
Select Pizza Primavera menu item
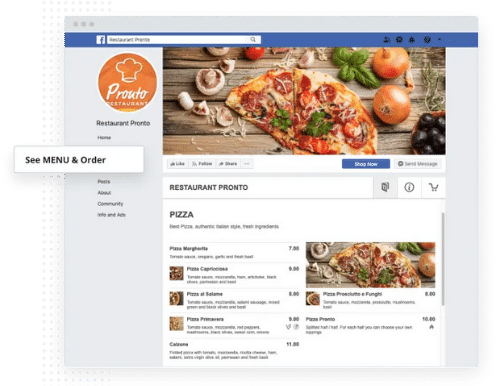point(234,325)
